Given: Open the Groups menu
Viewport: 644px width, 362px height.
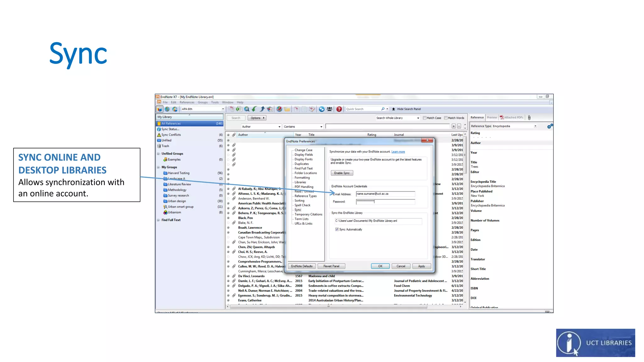Looking at the screenshot, I should pyautogui.click(x=203, y=102).
